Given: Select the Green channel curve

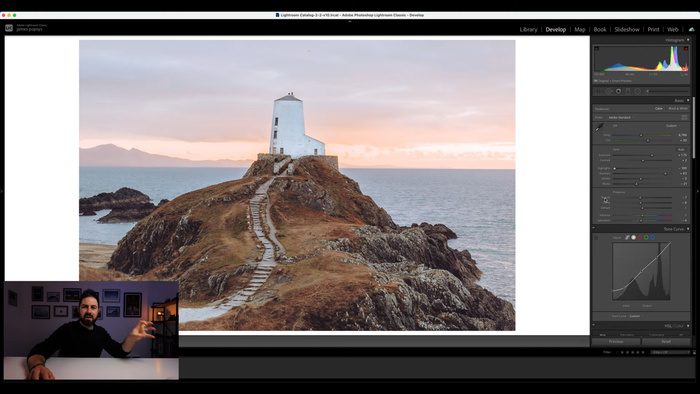Looking at the screenshot, I should [646, 237].
